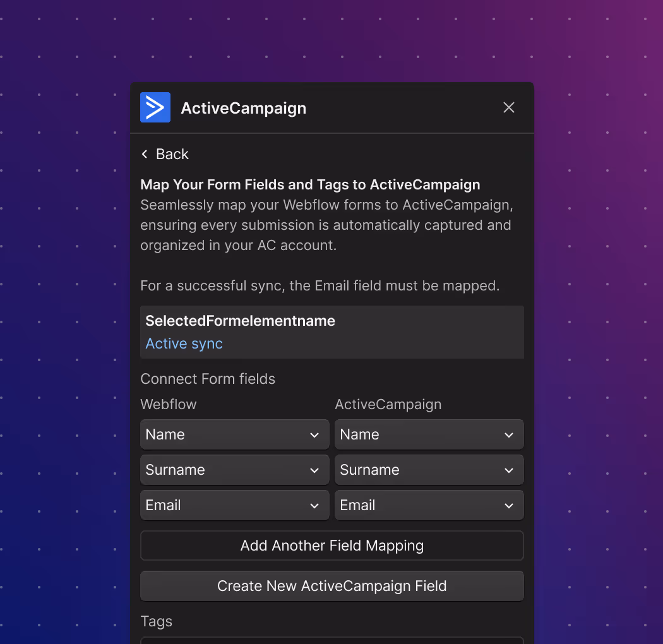
Task: Open the ActiveCampaign Surname dropdown
Action: (429, 470)
